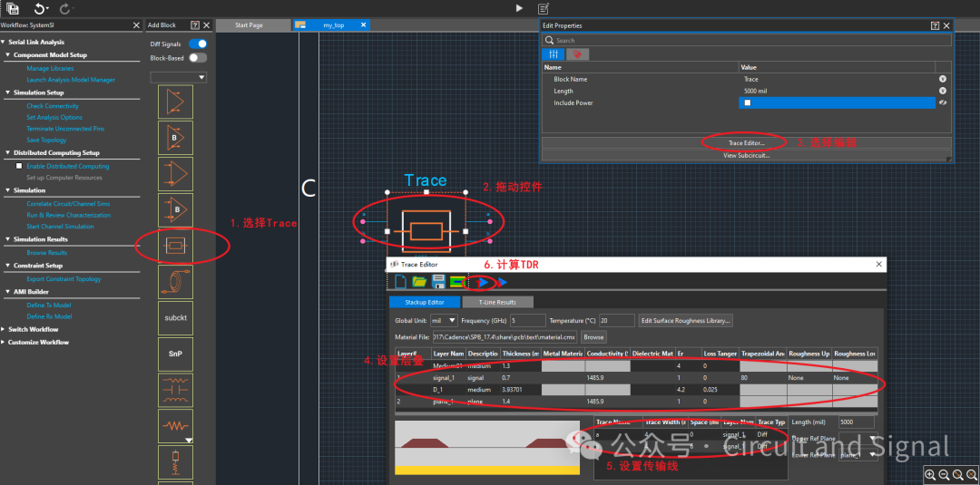The height and width of the screenshot is (485, 980).
Task: Open the T-Line Results tab
Action: point(497,302)
